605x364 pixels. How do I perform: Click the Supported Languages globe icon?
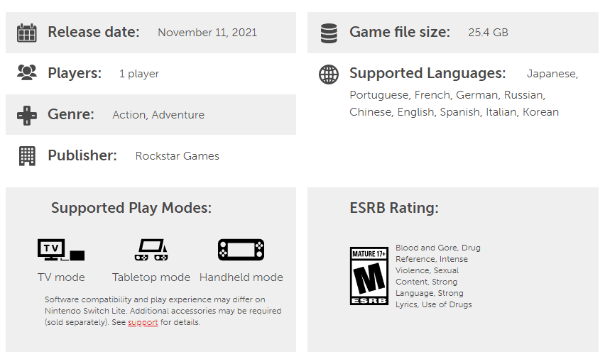pyautogui.click(x=329, y=75)
